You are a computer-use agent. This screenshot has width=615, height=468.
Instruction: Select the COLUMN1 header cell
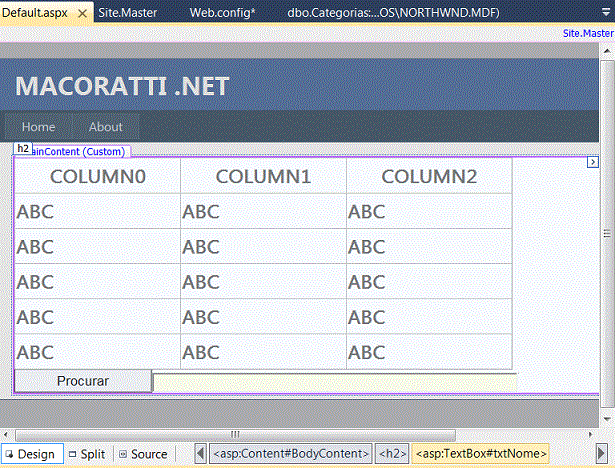click(x=263, y=176)
